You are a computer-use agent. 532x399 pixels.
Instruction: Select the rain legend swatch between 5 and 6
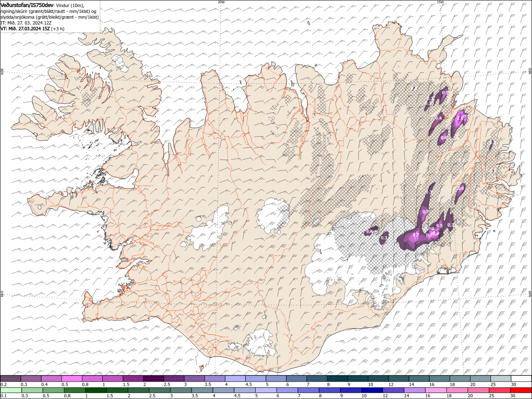pyautogui.click(x=266, y=390)
